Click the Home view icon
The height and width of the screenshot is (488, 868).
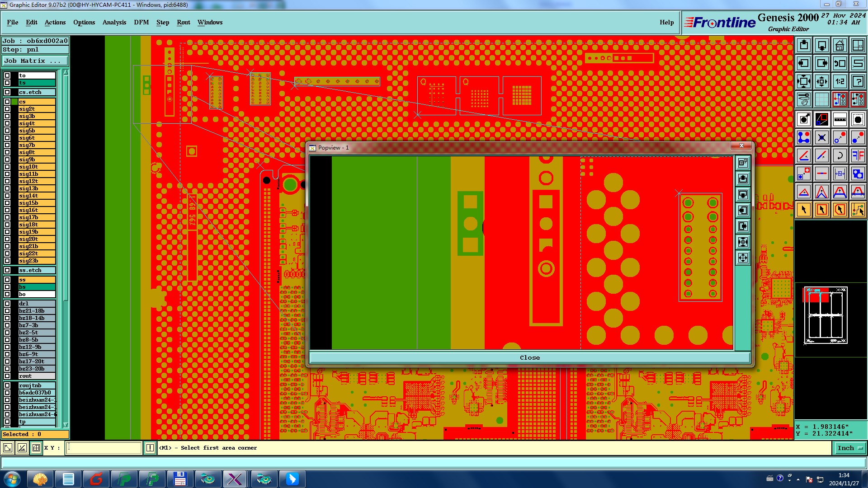click(x=840, y=45)
